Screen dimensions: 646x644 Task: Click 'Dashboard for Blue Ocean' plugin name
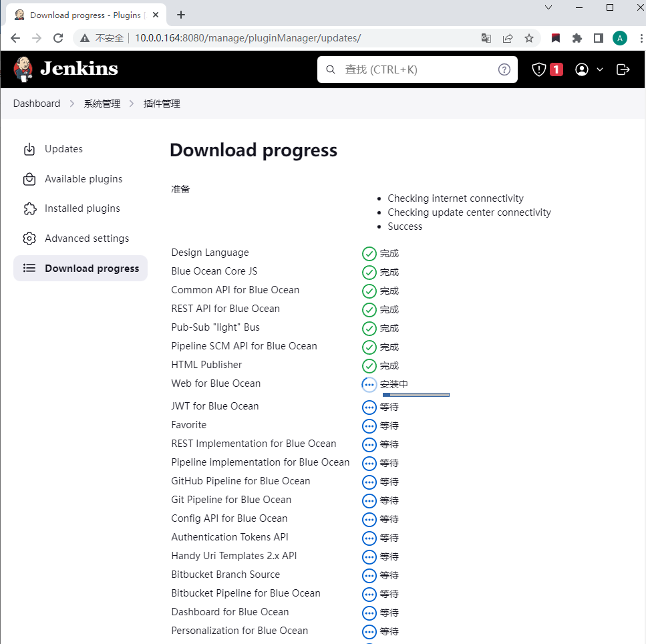[230, 612]
